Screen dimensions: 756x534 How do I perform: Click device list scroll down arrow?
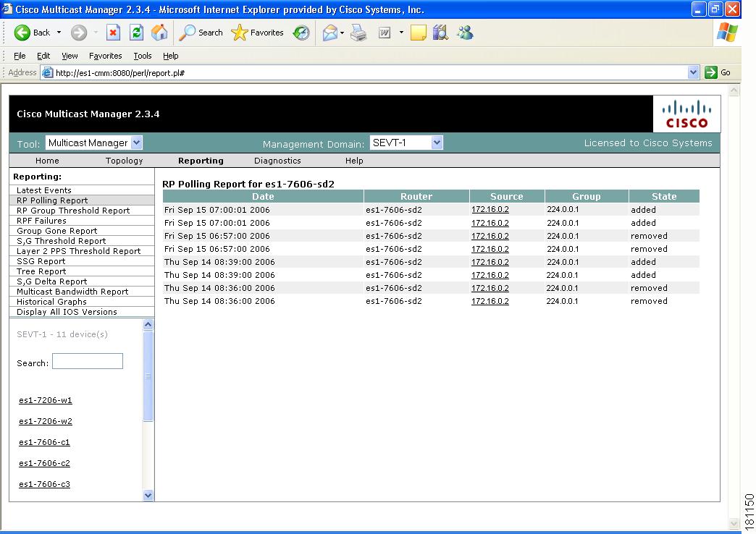148,495
